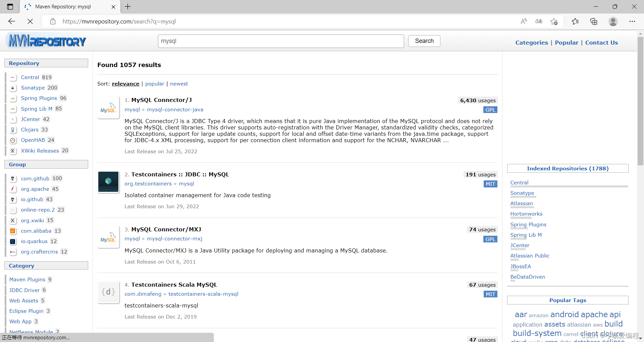Viewport: 644px width, 342px height.
Task: Click the MySQL Connector/MXJ logo thumbnail
Action: [x=108, y=237]
